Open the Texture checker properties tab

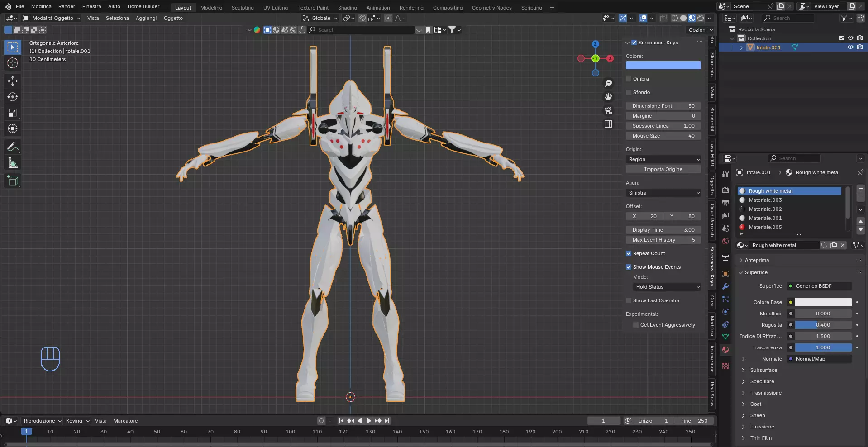tap(725, 366)
